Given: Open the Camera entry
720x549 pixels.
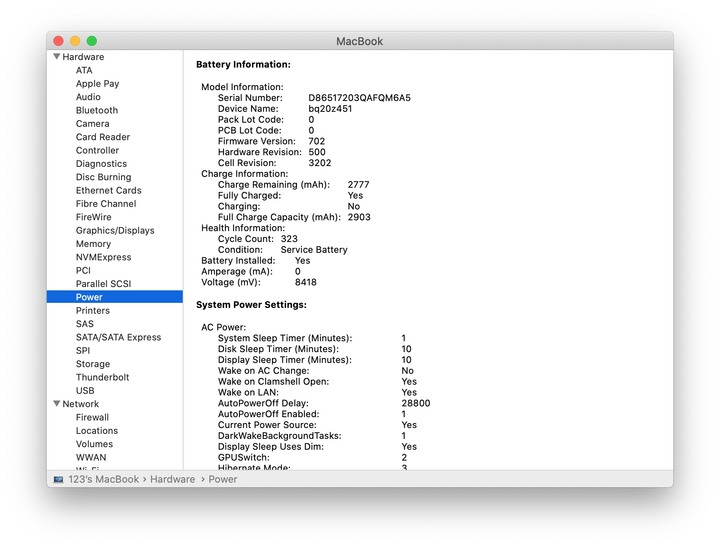Looking at the screenshot, I should pyautogui.click(x=92, y=123).
